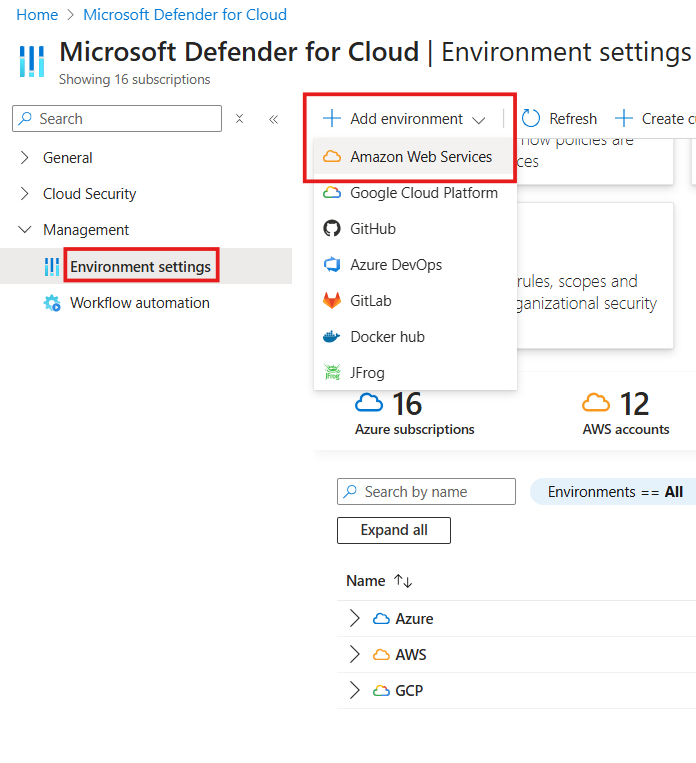Viewport: 696px width, 763px height.
Task: Pick Docker hub from the environment list
Action: pos(415,337)
